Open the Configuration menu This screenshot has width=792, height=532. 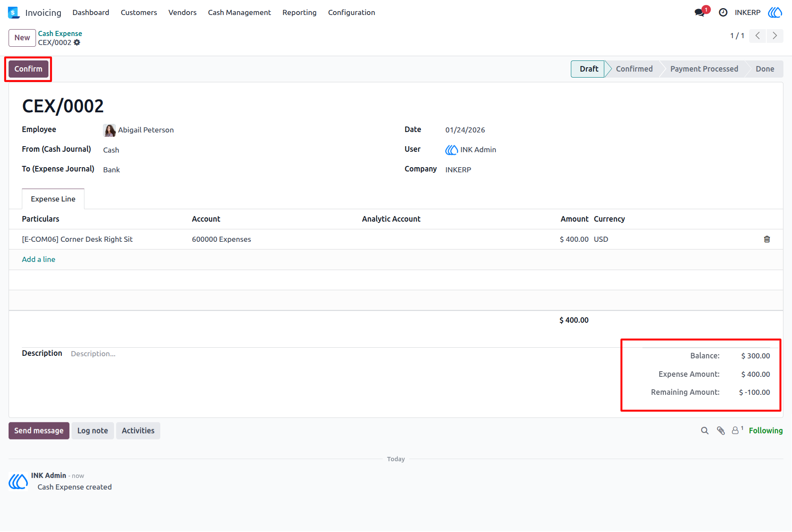click(x=351, y=12)
